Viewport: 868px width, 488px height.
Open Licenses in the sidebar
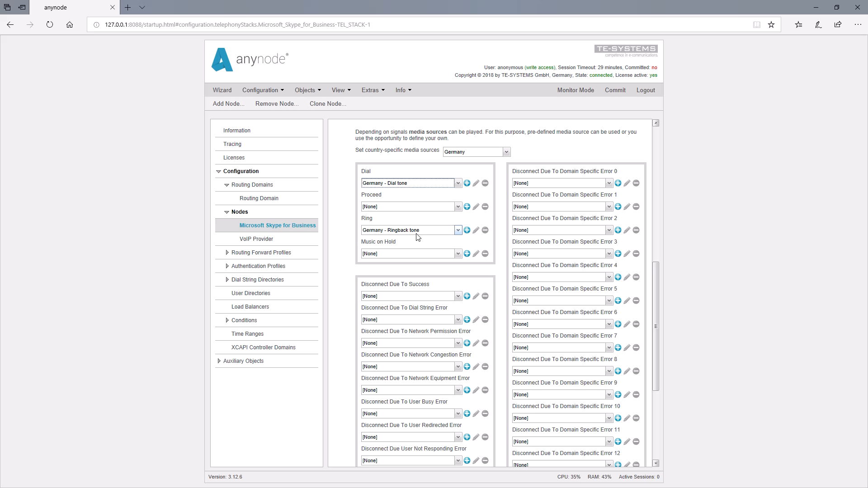234,158
